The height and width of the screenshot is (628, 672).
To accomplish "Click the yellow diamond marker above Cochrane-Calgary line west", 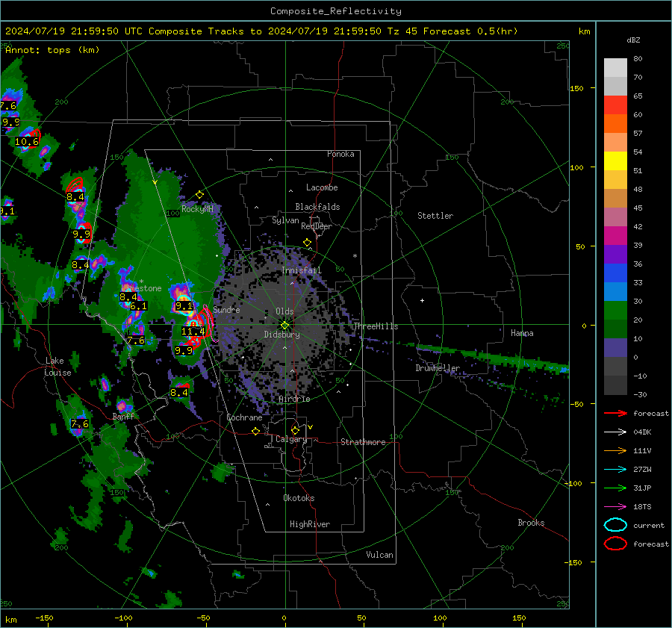I will point(256,432).
